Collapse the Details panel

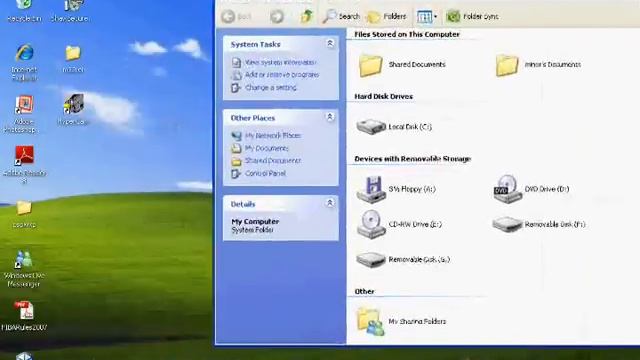coord(330,203)
